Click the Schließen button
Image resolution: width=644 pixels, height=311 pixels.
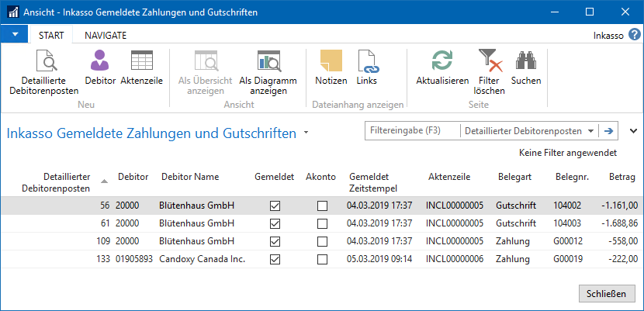[606, 294]
